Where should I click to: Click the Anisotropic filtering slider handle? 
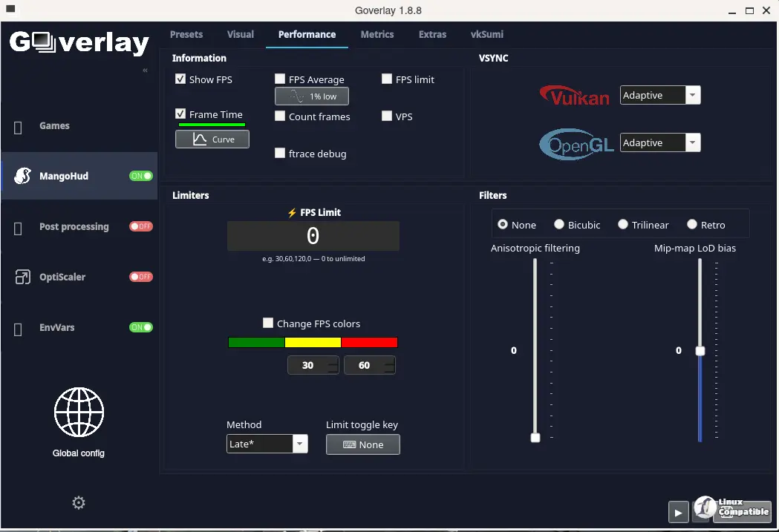(x=535, y=438)
